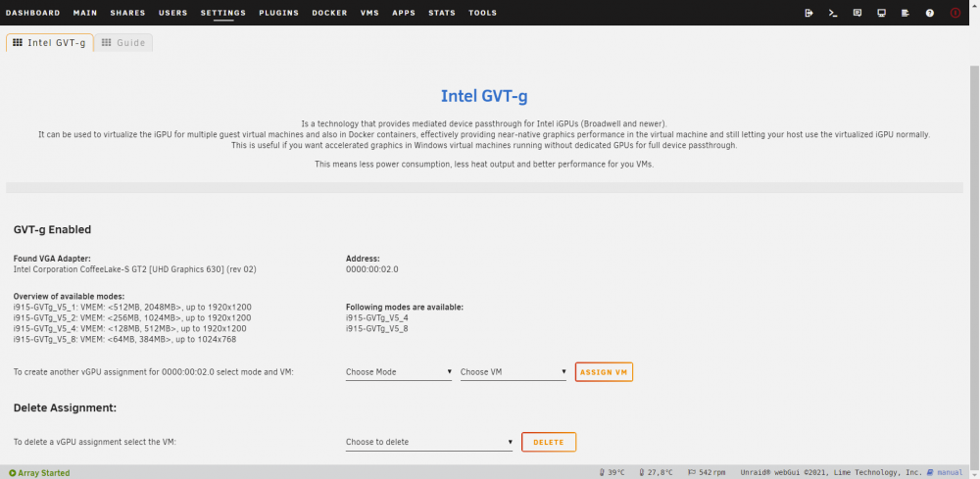980x479 pixels.
Task: Click the address 0000:00:02.0 value
Action: click(x=371, y=269)
